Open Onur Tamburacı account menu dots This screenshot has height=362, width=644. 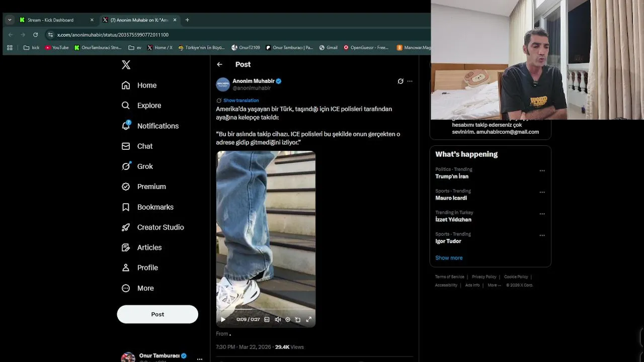coord(200,359)
